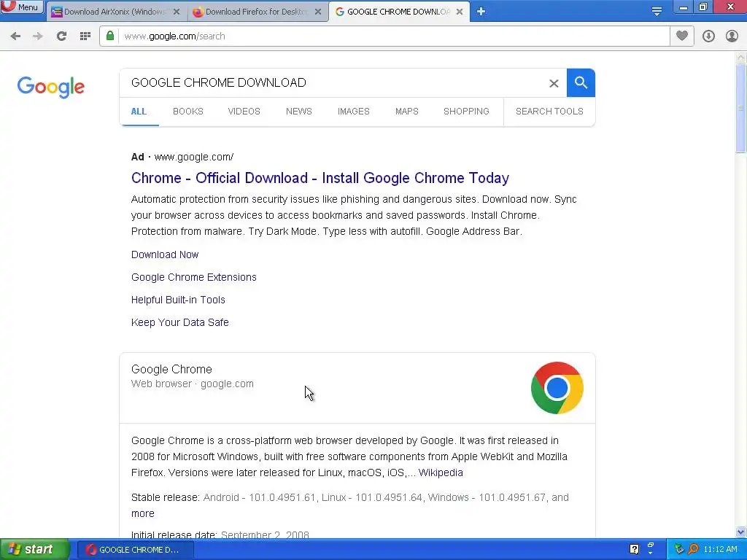This screenshot has height=560, width=747.
Task: Switch to the Download Firefox for Desktop tab
Action: click(258, 12)
